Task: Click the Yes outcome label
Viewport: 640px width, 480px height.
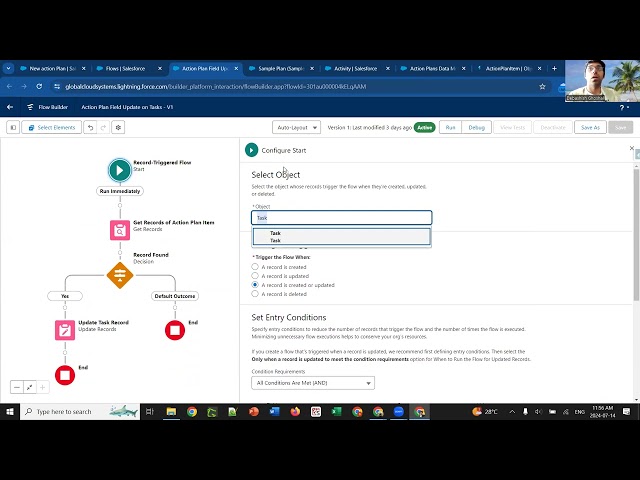Action: tap(65, 296)
